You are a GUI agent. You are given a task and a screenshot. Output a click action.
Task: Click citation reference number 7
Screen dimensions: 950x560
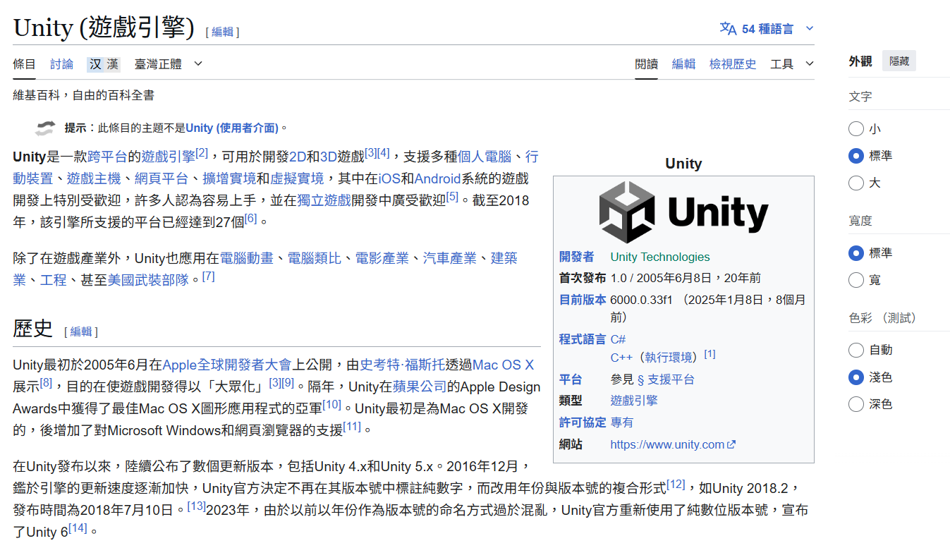click(208, 276)
